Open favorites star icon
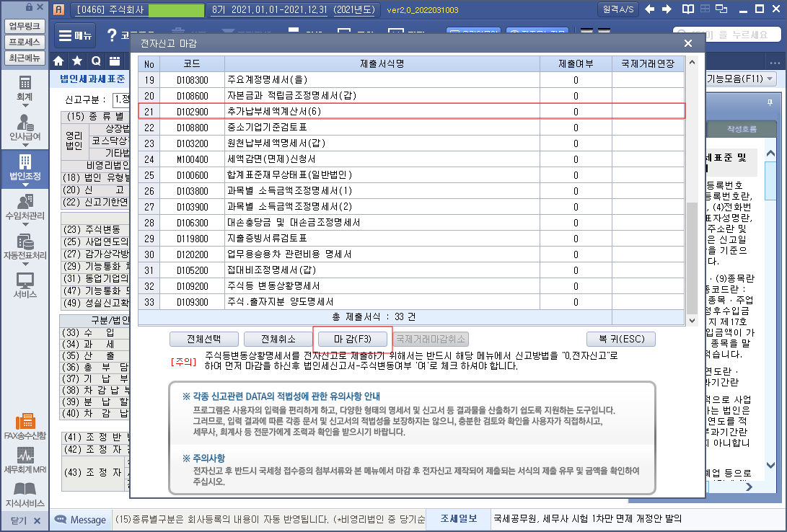 point(77,61)
